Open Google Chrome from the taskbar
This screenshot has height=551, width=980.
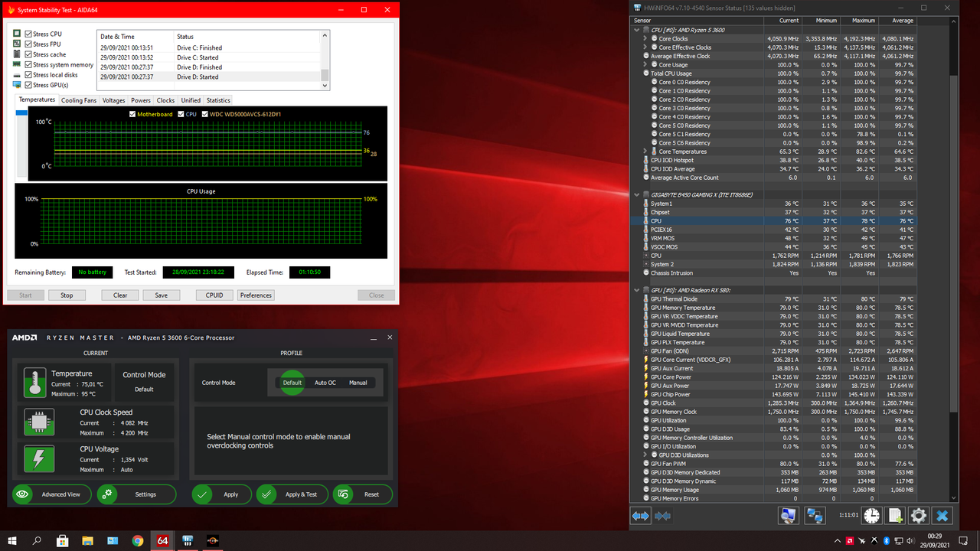[x=138, y=540]
